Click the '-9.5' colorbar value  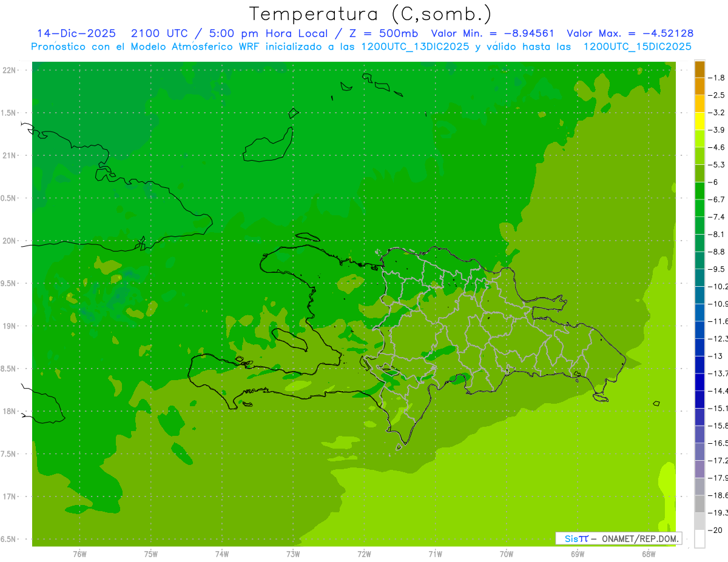click(716, 269)
